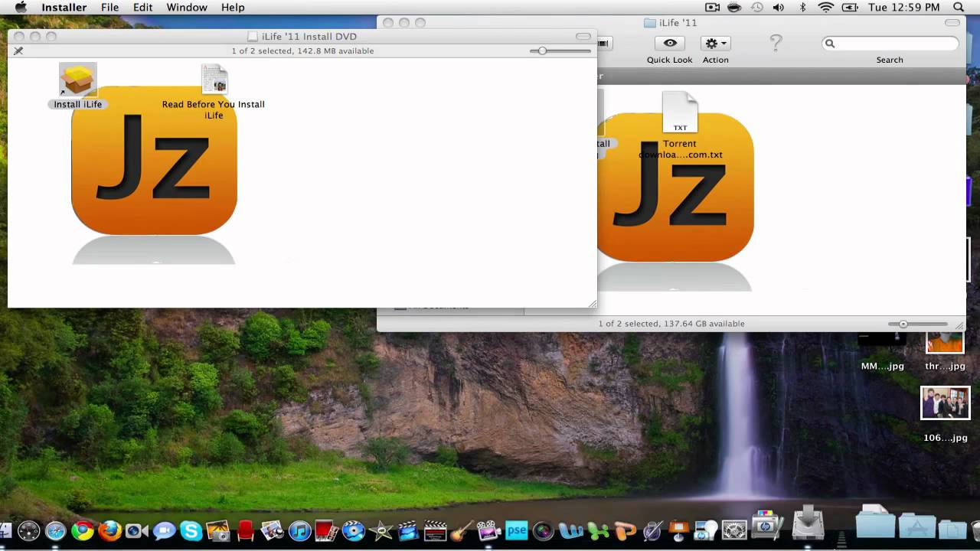
Task: Open the Applications folder stack in the Dock
Action: pos(916,526)
